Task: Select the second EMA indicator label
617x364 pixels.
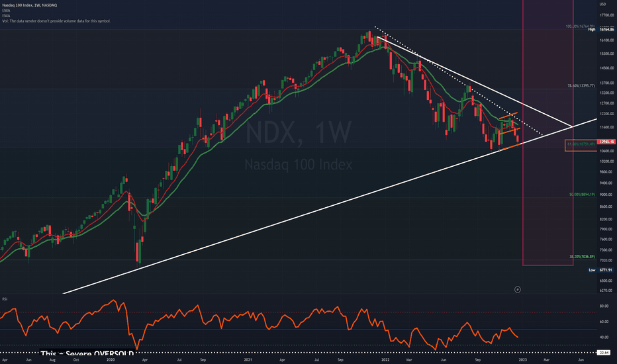Action: (6, 16)
